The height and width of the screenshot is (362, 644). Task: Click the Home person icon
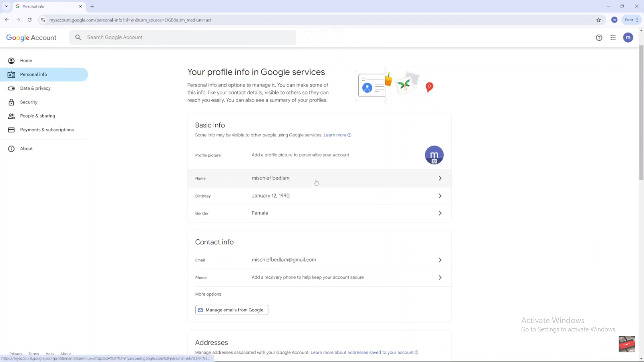click(x=11, y=61)
